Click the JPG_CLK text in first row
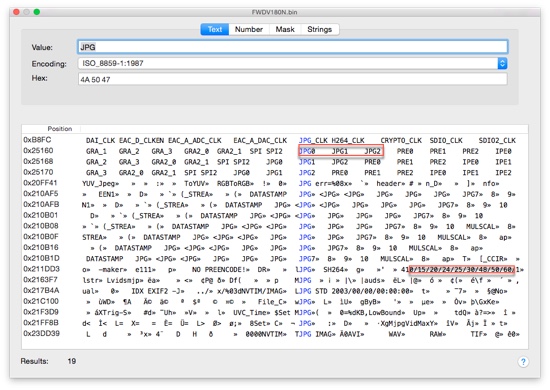The image size is (550, 390). click(x=313, y=141)
